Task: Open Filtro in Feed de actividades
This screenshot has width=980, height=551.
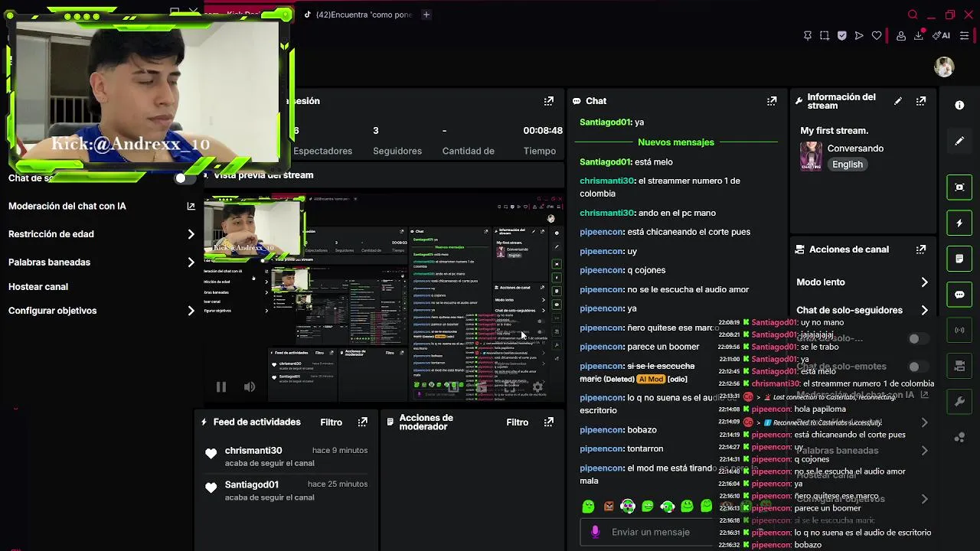Action: pyautogui.click(x=332, y=422)
